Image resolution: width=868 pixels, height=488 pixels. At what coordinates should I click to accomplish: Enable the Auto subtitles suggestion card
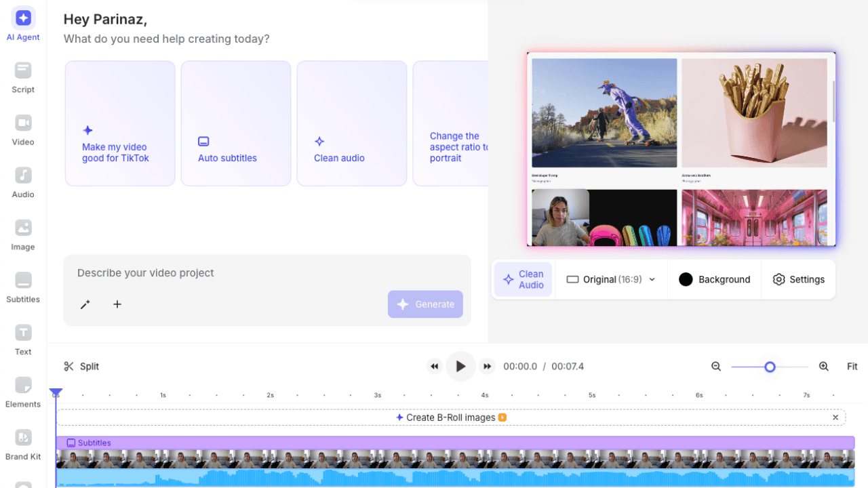coord(235,123)
